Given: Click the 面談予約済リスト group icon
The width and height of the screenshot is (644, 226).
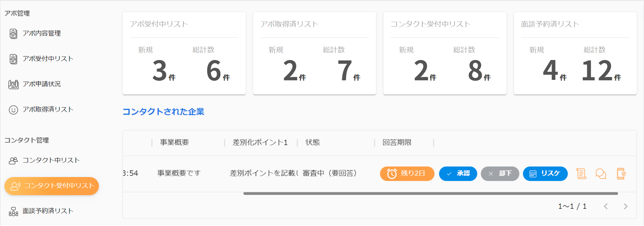Looking at the screenshot, I should pyautogui.click(x=13, y=211).
